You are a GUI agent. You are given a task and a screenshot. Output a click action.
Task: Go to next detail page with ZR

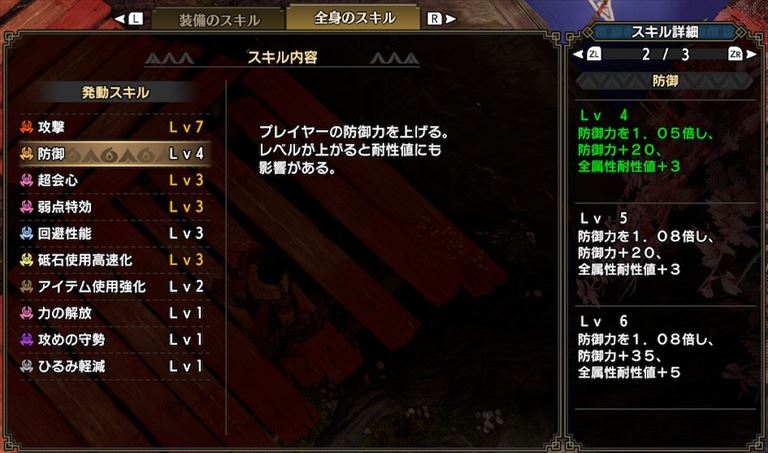(742, 54)
